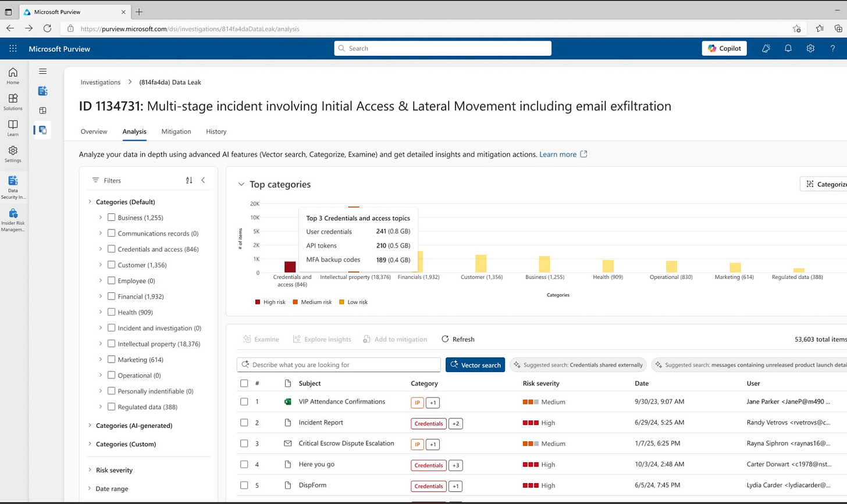Check the Health (909) filter checkbox
This screenshot has height=504, width=847.
click(x=111, y=312)
